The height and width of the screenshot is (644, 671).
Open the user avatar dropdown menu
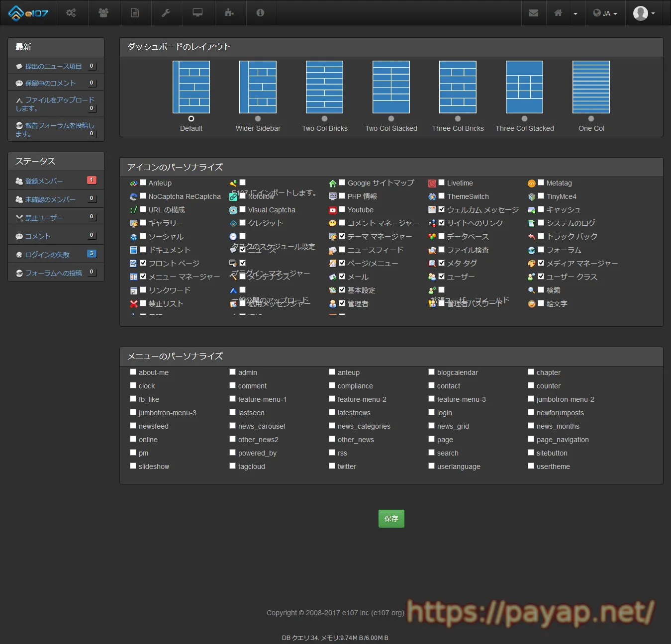pyautogui.click(x=644, y=13)
